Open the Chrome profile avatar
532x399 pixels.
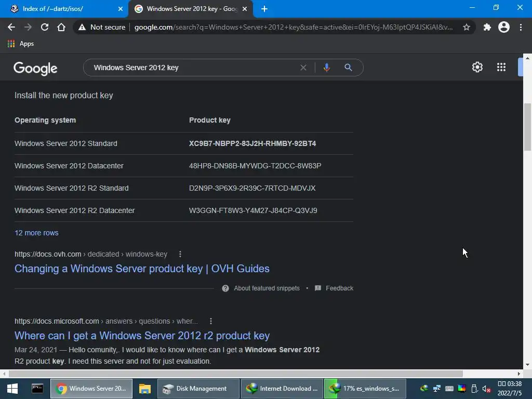coord(504,27)
